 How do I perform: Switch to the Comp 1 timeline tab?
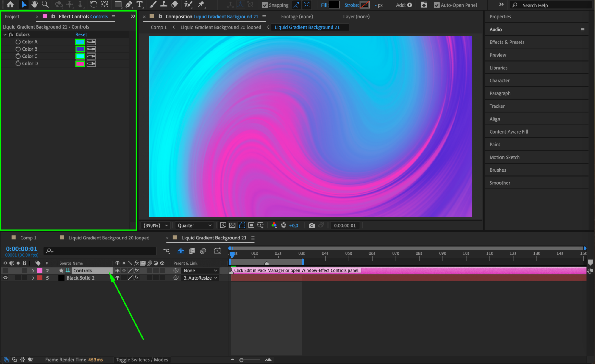(x=28, y=238)
